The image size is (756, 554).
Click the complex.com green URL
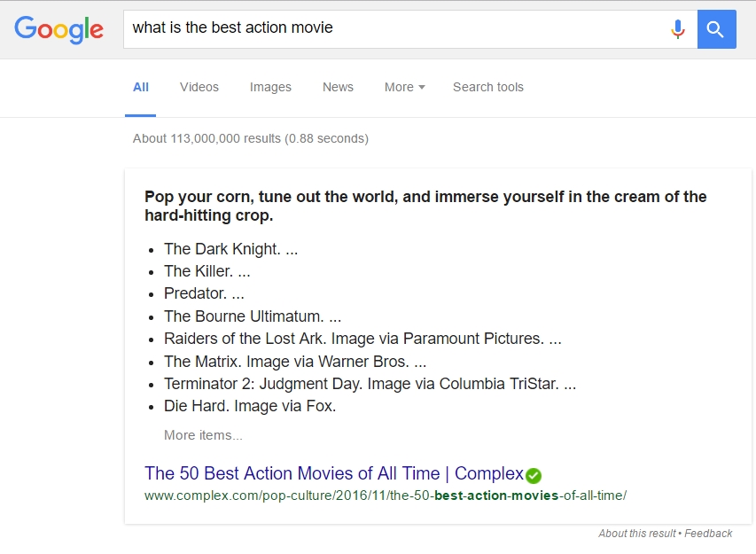click(386, 495)
